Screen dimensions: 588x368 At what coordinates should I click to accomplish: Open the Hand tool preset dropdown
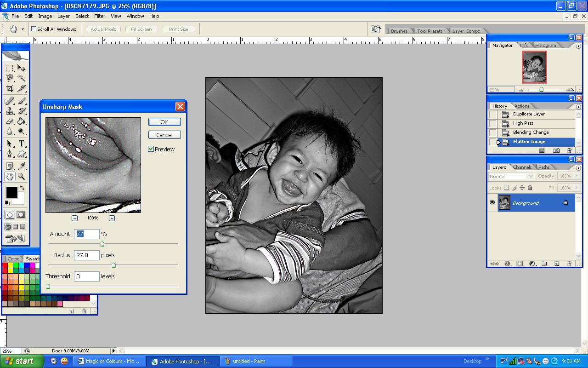pyautogui.click(x=23, y=29)
